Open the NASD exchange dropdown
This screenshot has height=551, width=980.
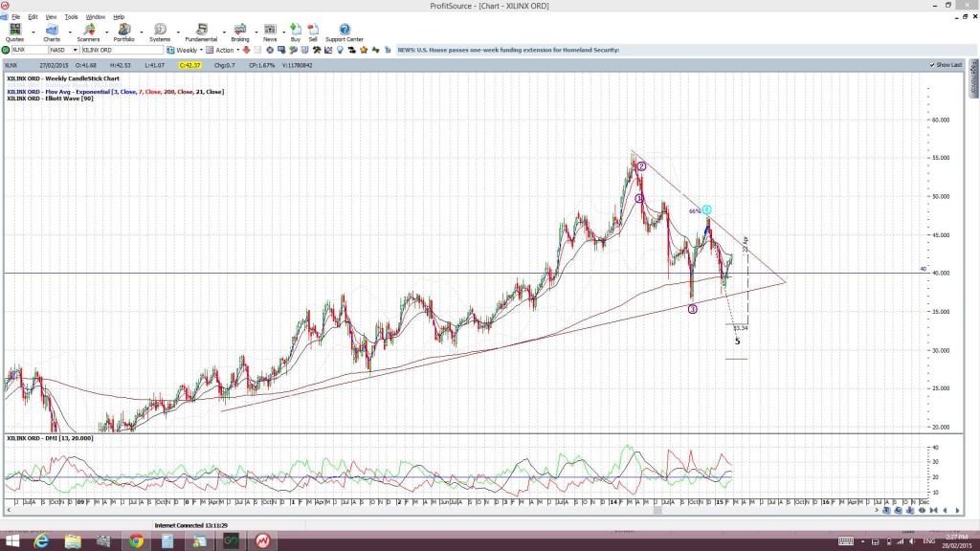pyautogui.click(x=75, y=50)
